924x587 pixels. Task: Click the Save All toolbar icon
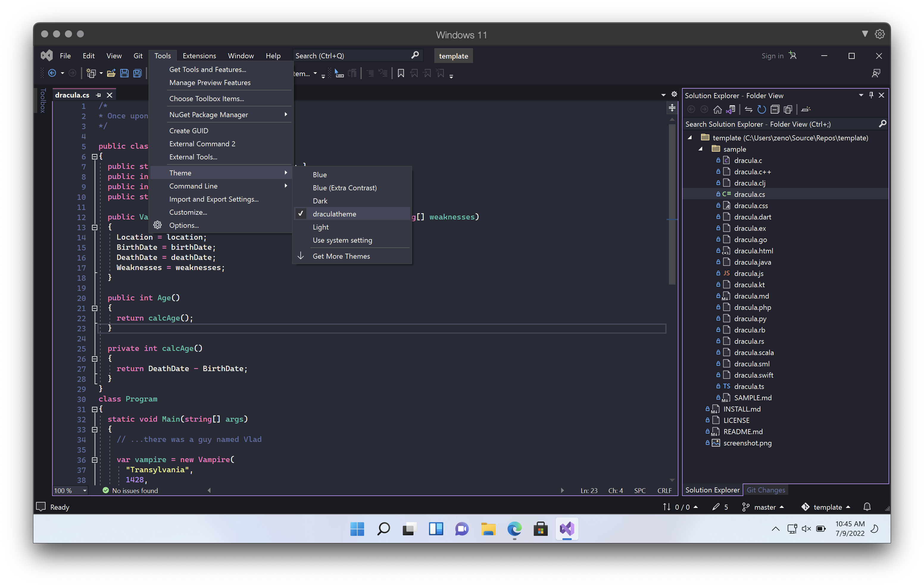[x=137, y=73]
